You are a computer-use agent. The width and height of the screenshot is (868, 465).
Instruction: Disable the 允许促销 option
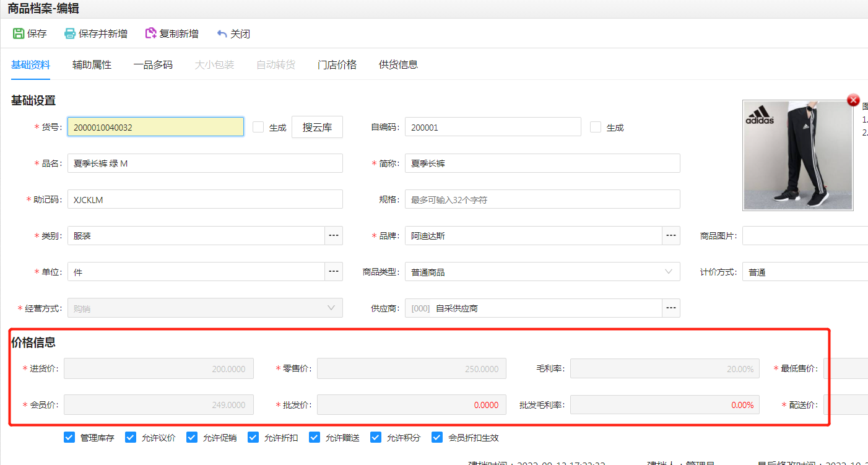(x=191, y=437)
